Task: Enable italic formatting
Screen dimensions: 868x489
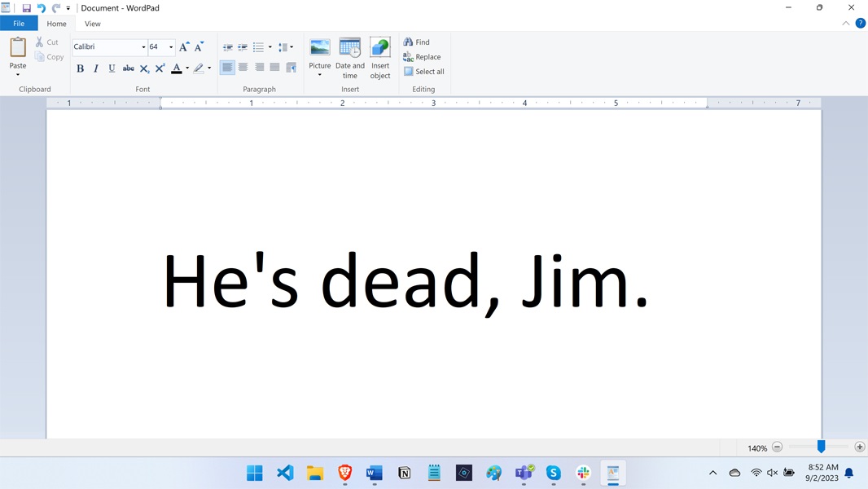Action: coord(95,68)
